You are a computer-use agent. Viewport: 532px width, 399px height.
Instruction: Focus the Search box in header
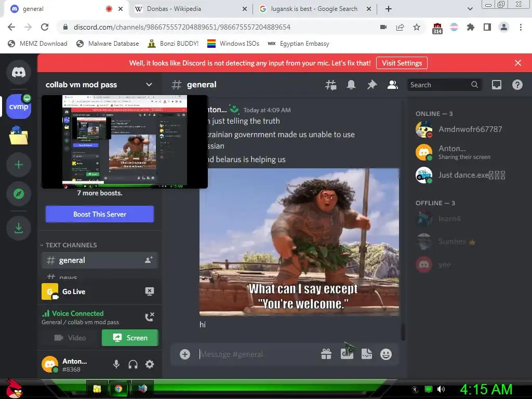444,85
